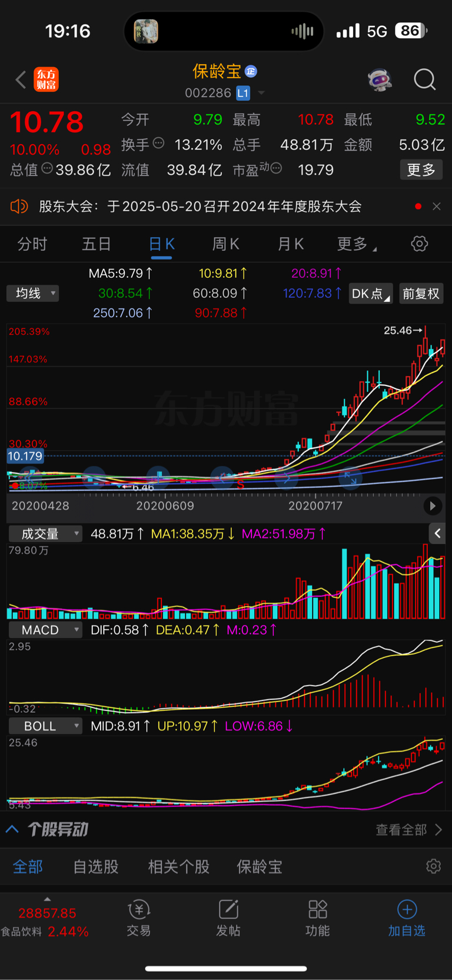Open the BOLL indicator dropdown
The height and width of the screenshot is (980, 452).
click(x=45, y=726)
